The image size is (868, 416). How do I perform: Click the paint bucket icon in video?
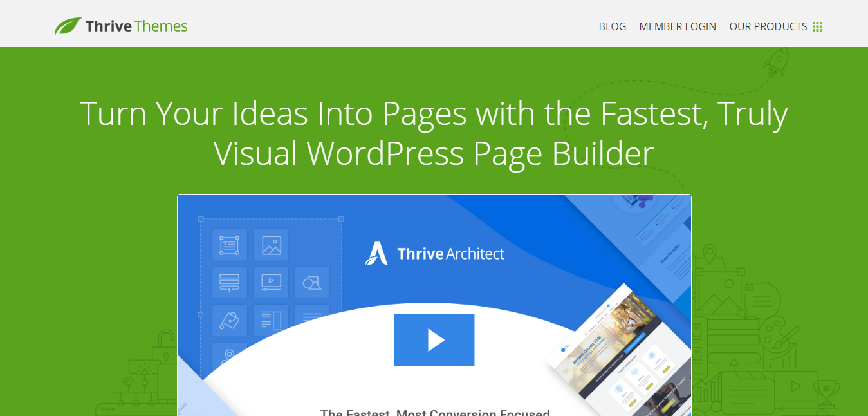tap(230, 319)
